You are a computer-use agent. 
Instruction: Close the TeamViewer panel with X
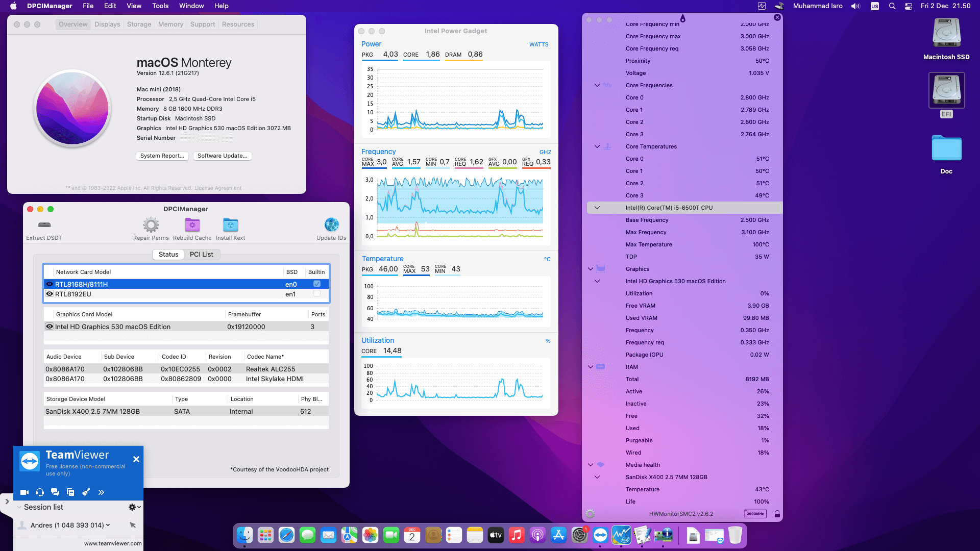pos(136,459)
